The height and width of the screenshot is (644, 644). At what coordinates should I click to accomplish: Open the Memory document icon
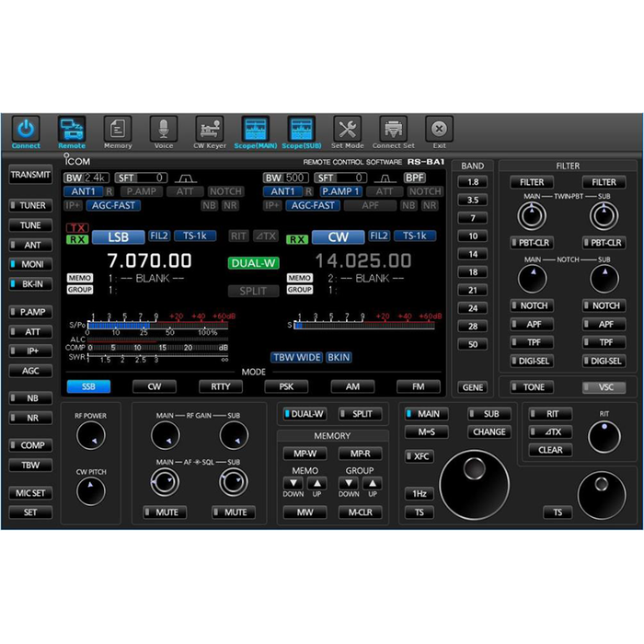click(x=118, y=130)
